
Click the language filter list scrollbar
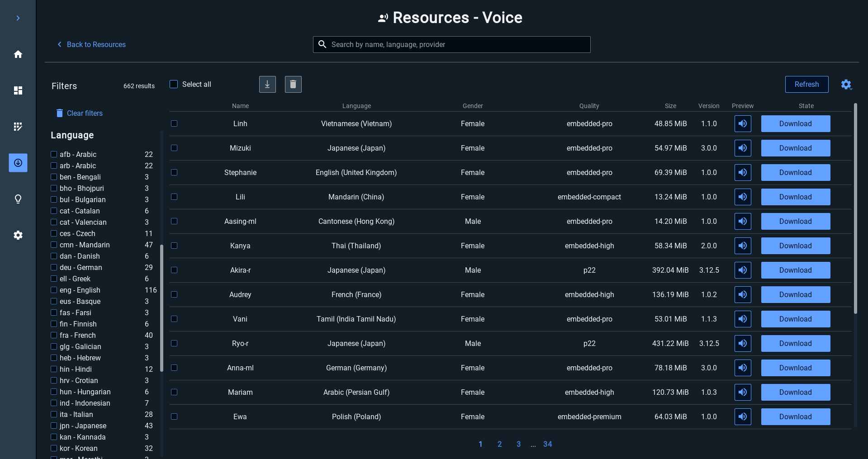(x=161, y=308)
